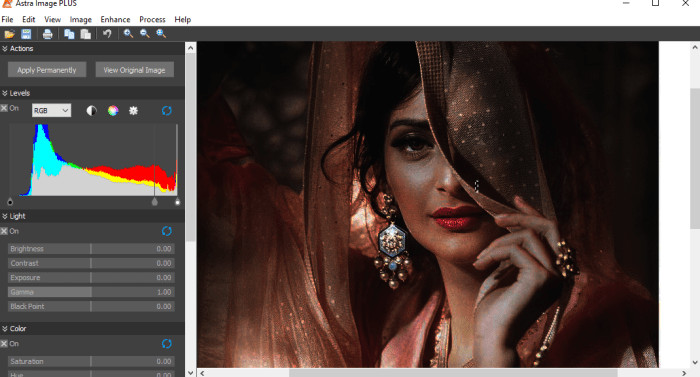Print the image using printer icon

coord(47,34)
